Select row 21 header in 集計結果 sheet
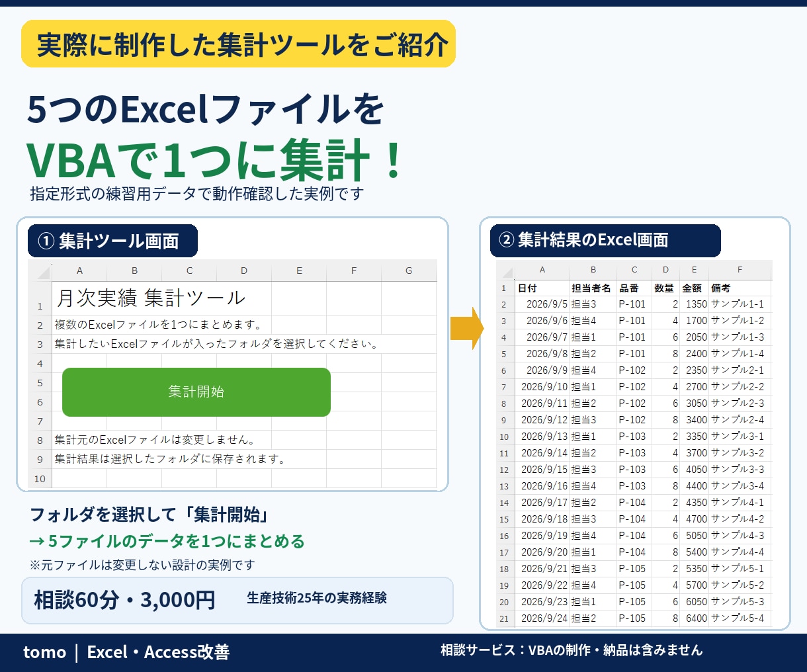This screenshot has width=807, height=672. pyautogui.click(x=505, y=618)
